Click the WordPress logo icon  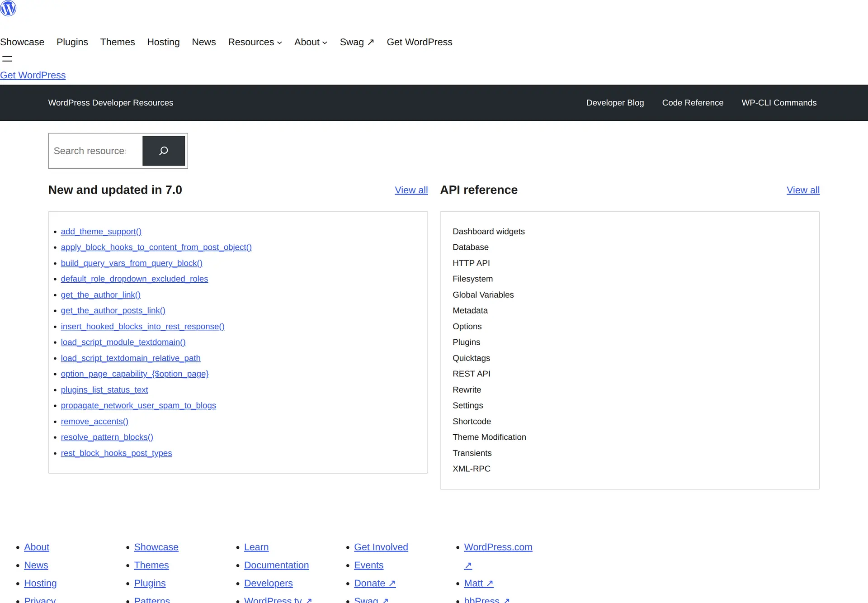click(x=8, y=8)
